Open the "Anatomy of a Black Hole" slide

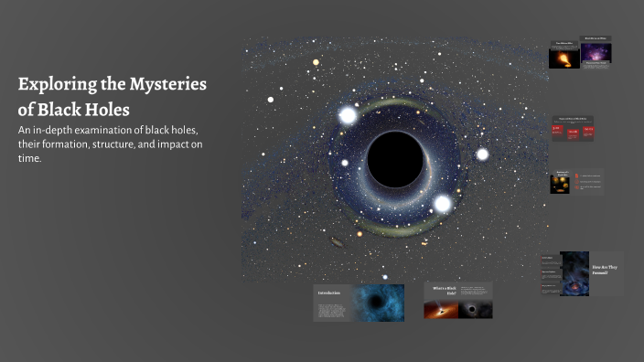576,182
